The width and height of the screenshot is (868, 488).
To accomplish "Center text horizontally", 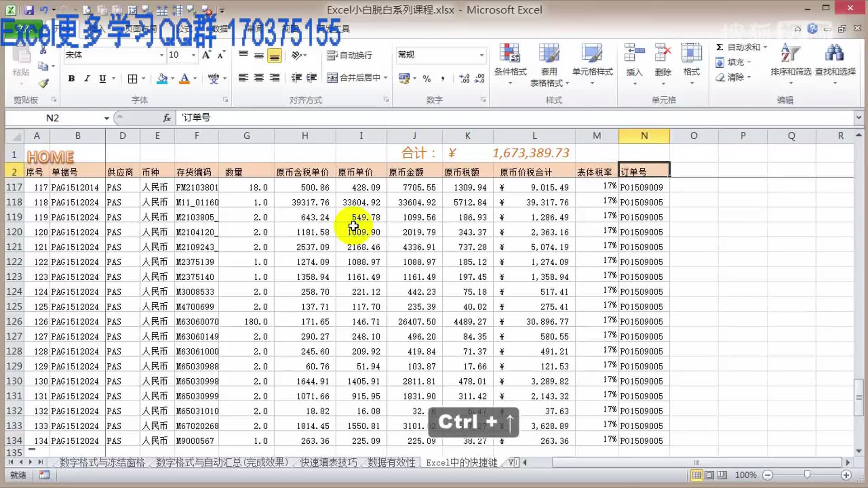I will [259, 78].
